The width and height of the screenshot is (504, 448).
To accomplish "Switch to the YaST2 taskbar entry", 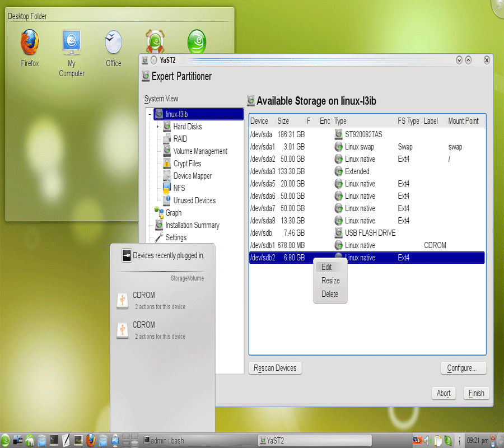I will 315,441.
